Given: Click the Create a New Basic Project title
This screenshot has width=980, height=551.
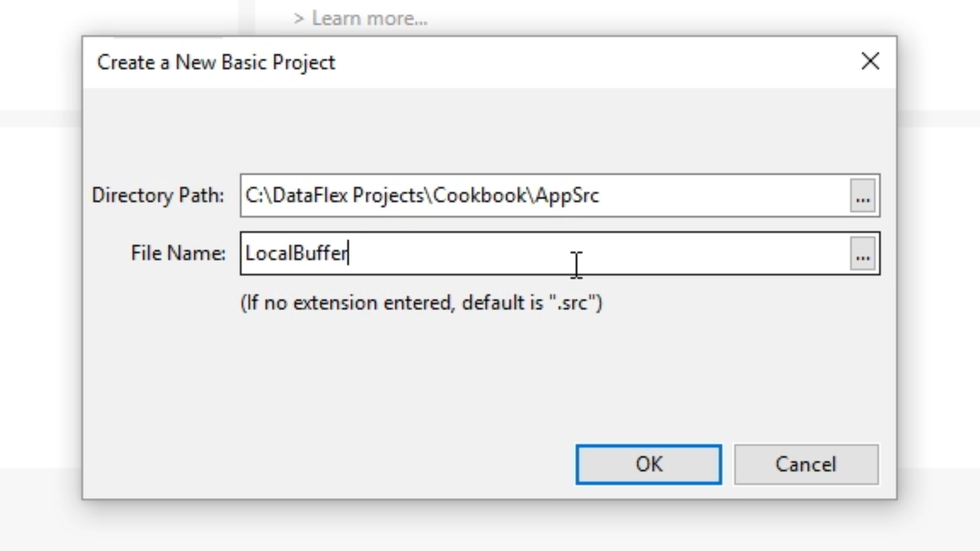Looking at the screenshot, I should [216, 62].
